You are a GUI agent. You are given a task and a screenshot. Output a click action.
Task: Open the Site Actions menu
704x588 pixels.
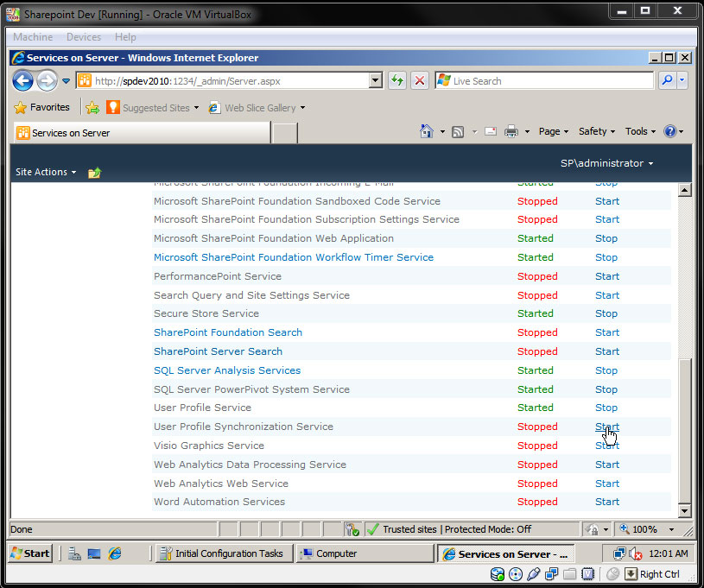coord(46,172)
